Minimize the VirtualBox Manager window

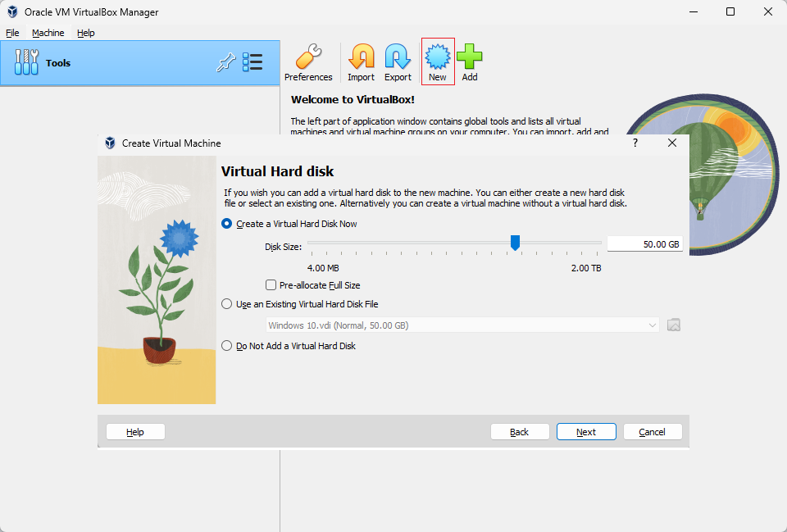pyautogui.click(x=694, y=11)
